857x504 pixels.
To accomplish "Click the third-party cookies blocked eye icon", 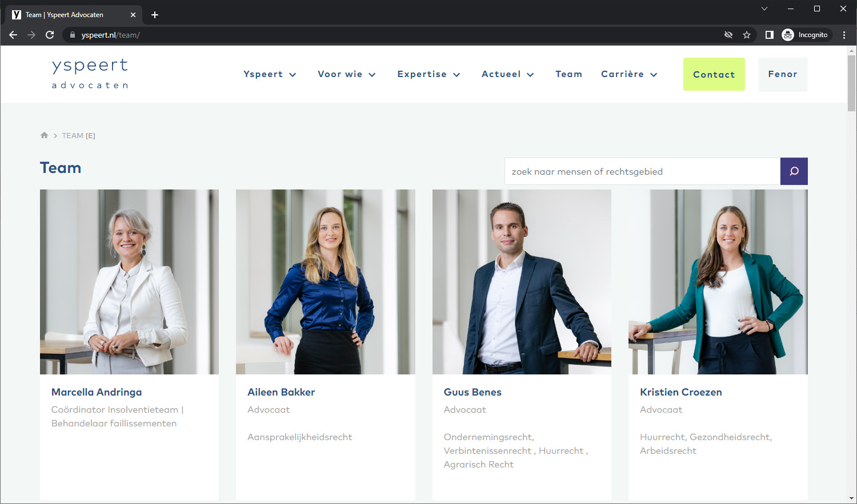I will [728, 35].
